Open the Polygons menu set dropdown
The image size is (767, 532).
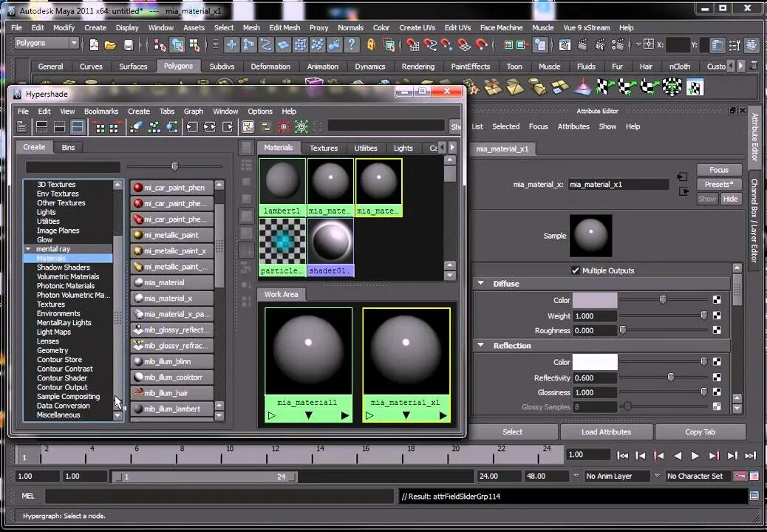(44, 43)
